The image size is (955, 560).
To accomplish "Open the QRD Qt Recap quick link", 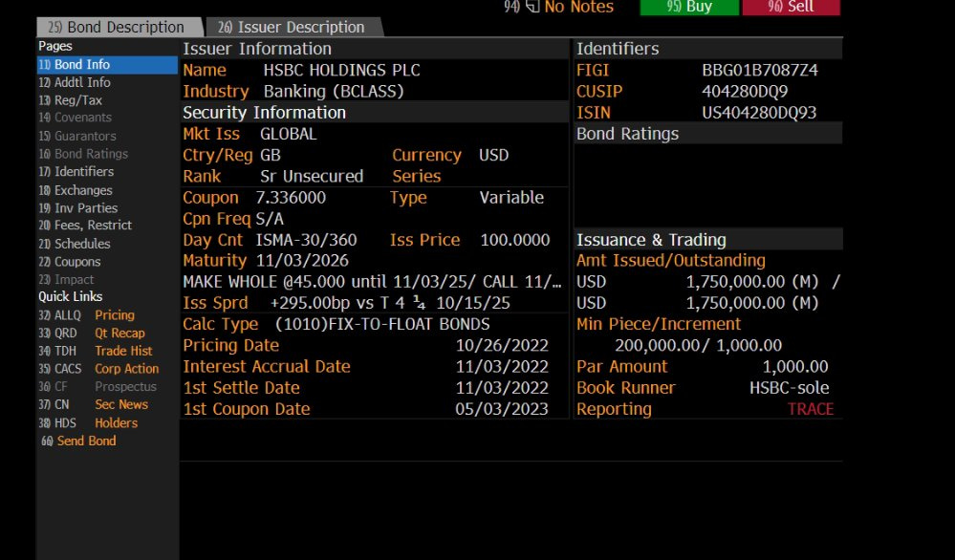I will point(92,334).
